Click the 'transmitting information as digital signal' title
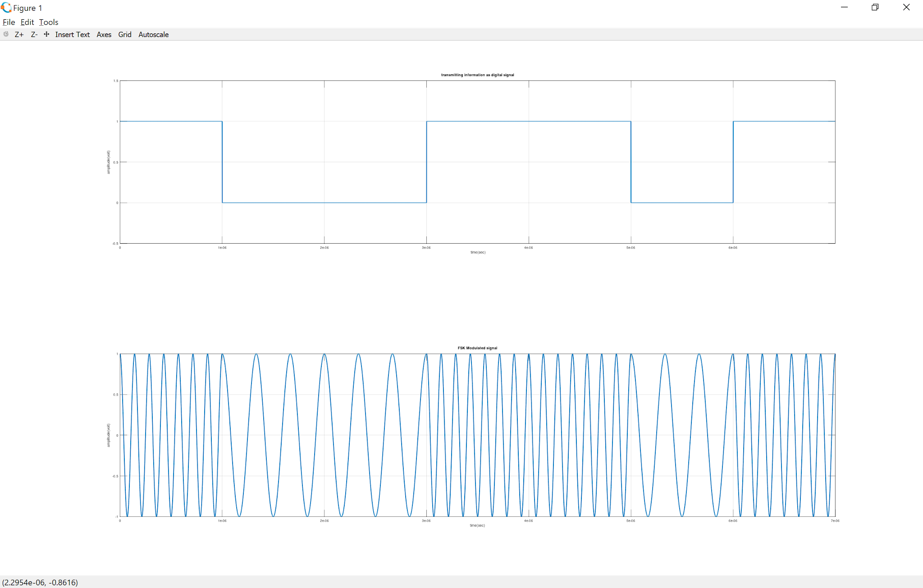Image resolution: width=923 pixels, height=588 pixels. click(477, 75)
